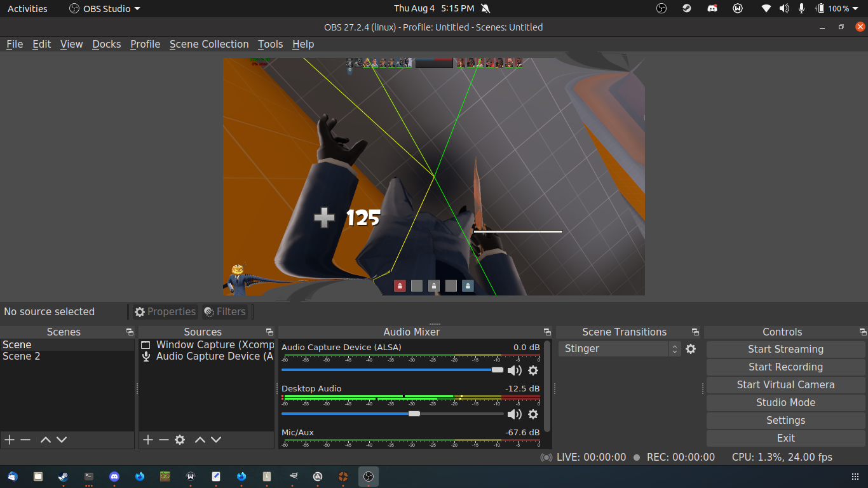Open the Help menu

[x=303, y=44]
